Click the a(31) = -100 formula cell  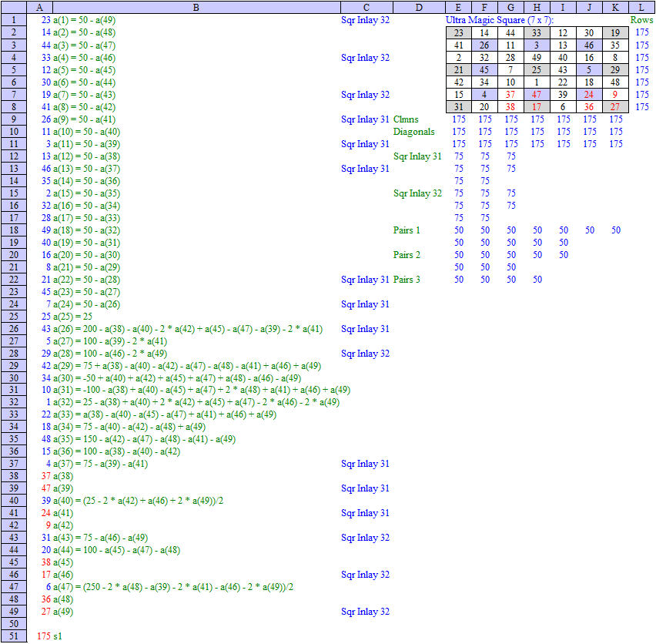[x=202, y=390]
